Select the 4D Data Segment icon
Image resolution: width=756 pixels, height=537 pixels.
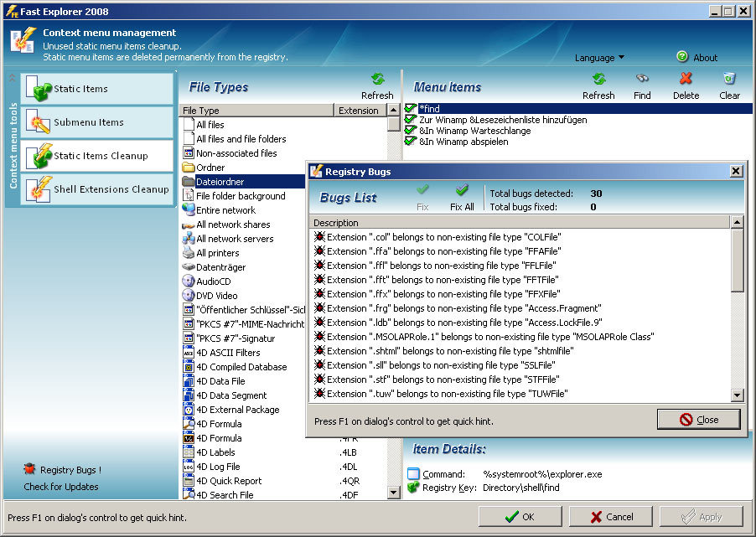(x=189, y=395)
